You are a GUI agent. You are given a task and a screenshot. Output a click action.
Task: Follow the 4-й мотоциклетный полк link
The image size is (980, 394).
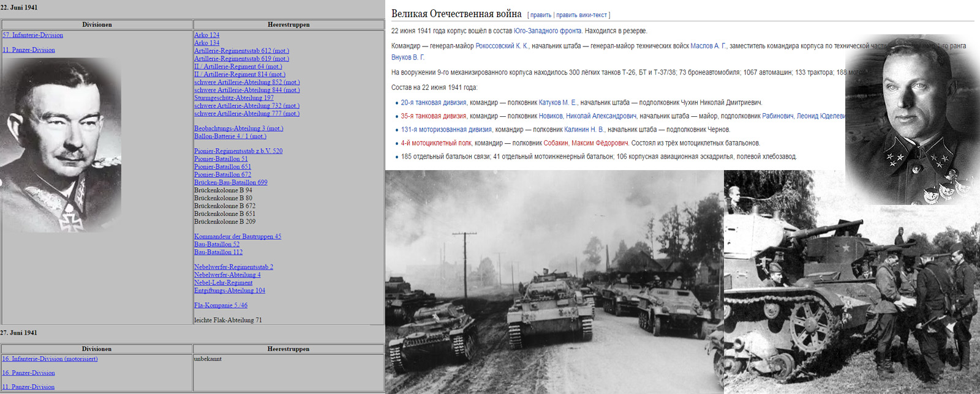click(437, 143)
